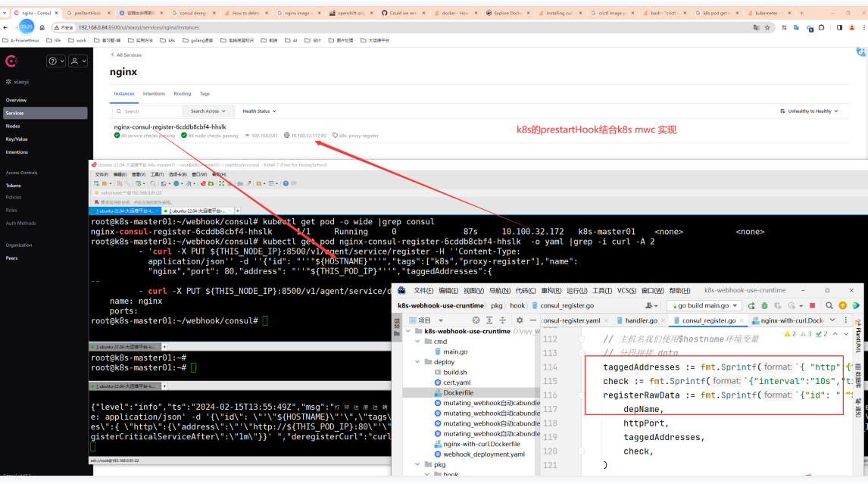The height and width of the screenshot is (484, 868).
Task: Click GoLand red stop icon
Action: pos(812,306)
